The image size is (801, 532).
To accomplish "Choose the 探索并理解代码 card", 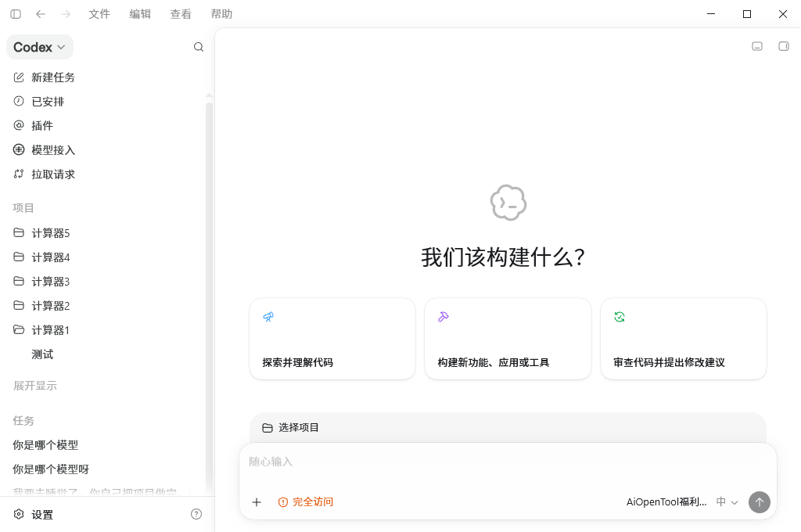I will click(332, 339).
